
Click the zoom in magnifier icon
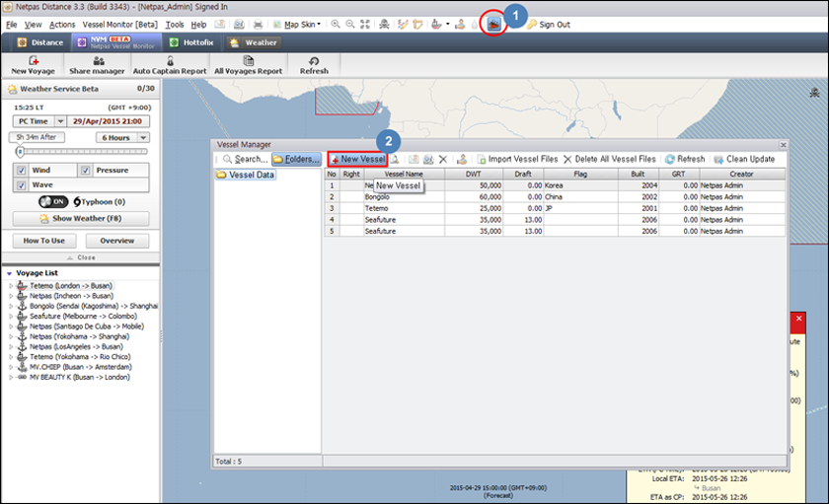pos(336,25)
